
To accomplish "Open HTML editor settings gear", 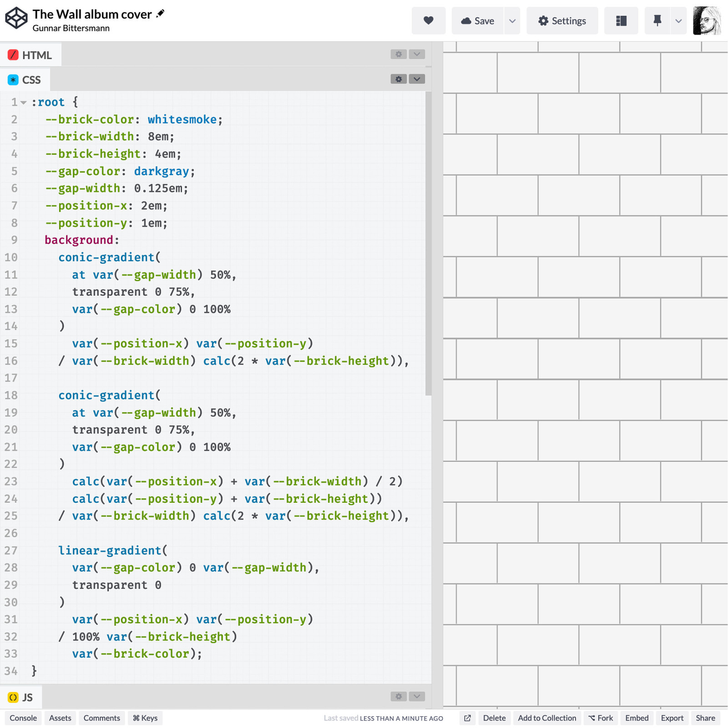I will click(399, 54).
